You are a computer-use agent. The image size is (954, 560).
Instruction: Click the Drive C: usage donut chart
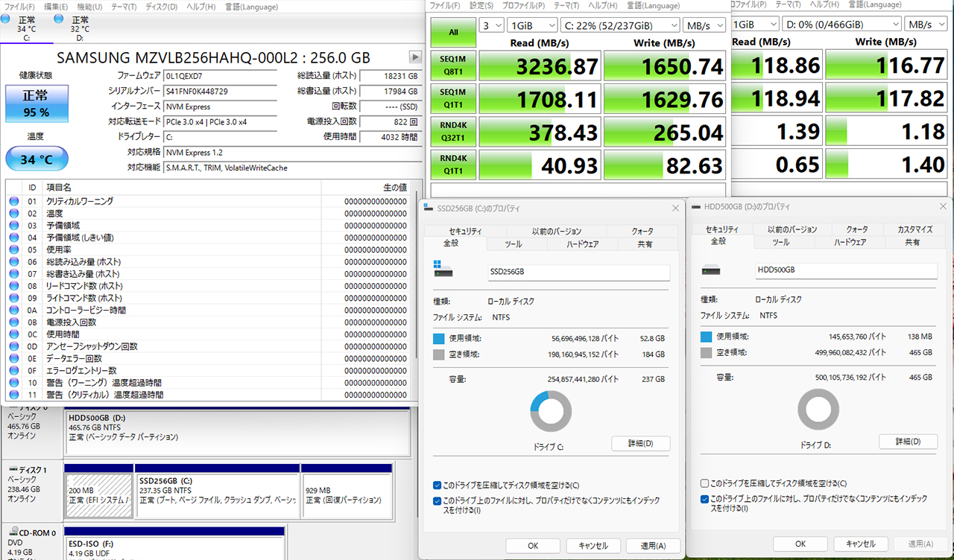coord(551,412)
